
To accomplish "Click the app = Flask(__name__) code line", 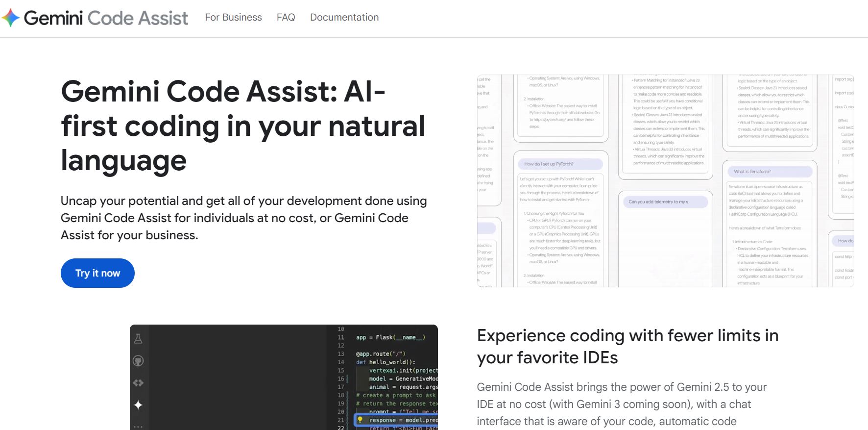I will [x=390, y=337].
